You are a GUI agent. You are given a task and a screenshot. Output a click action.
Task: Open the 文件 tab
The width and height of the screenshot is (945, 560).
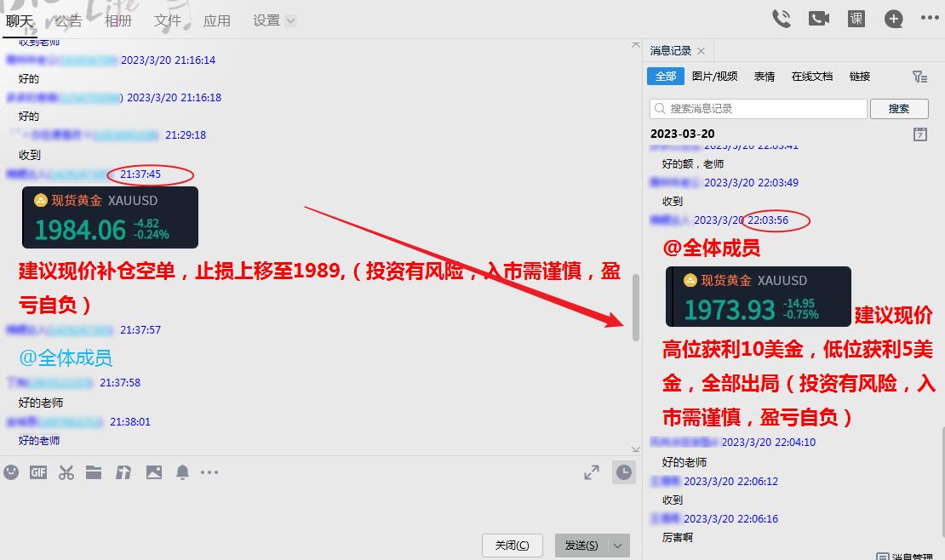pyautogui.click(x=168, y=20)
